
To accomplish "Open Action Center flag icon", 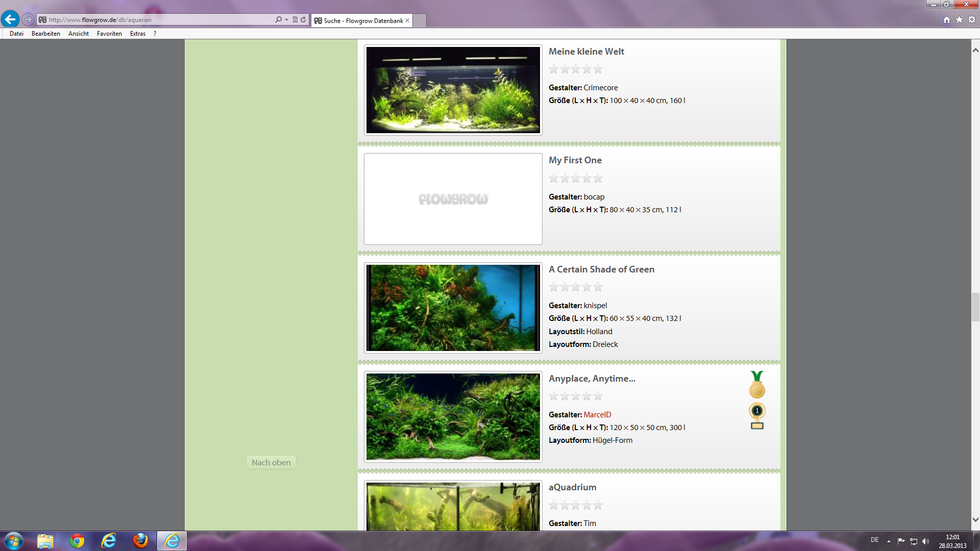I will point(901,541).
